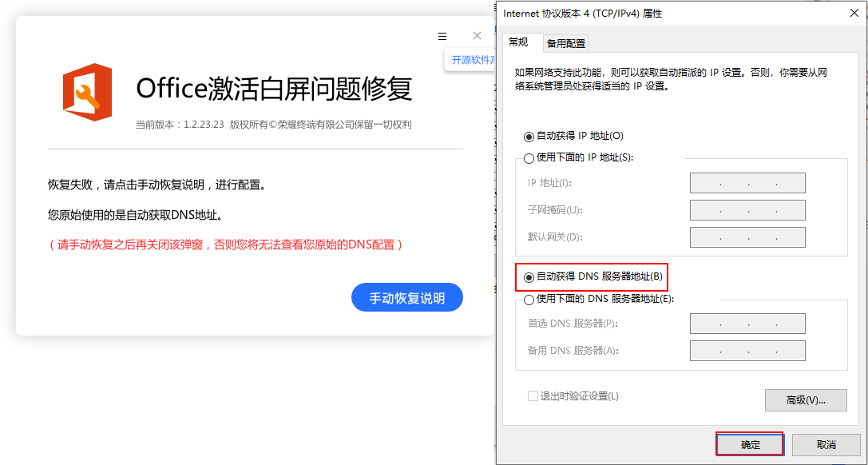Screen dimensions: 868x465
Task: Close the TCP/IPv4 properties dialog
Action: pos(853,14)
